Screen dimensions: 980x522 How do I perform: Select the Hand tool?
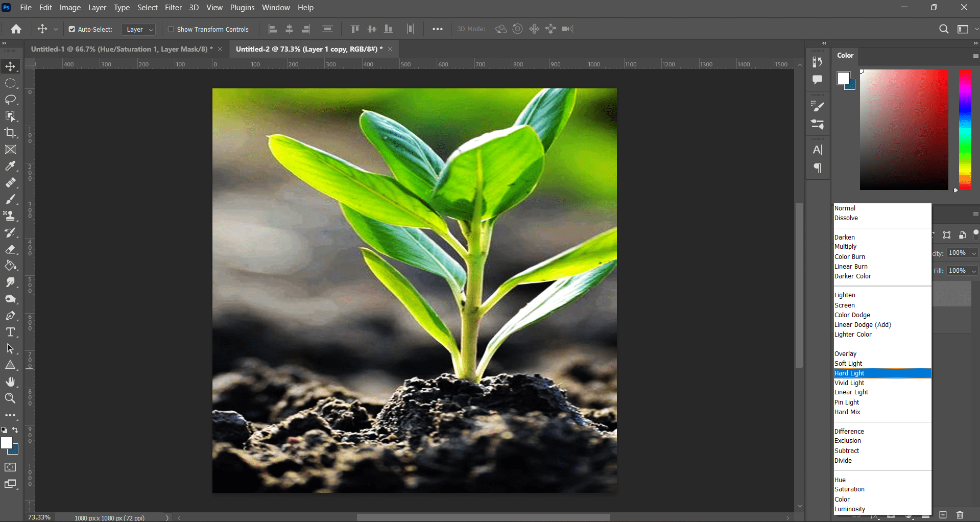pos(11,382)
